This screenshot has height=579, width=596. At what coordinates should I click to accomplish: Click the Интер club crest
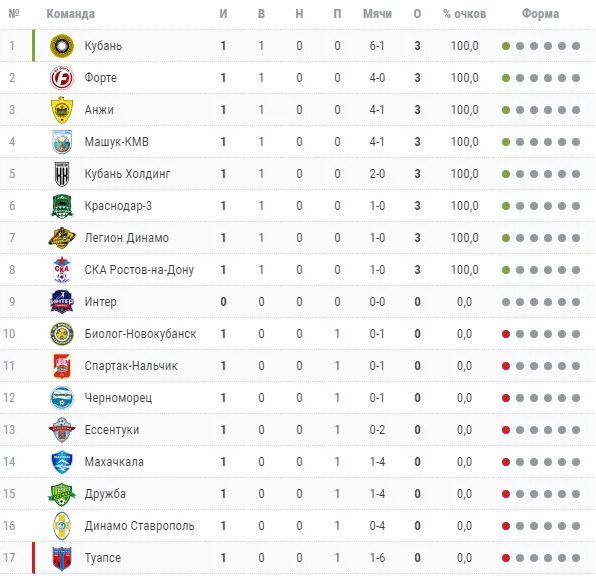coord(62,302)
